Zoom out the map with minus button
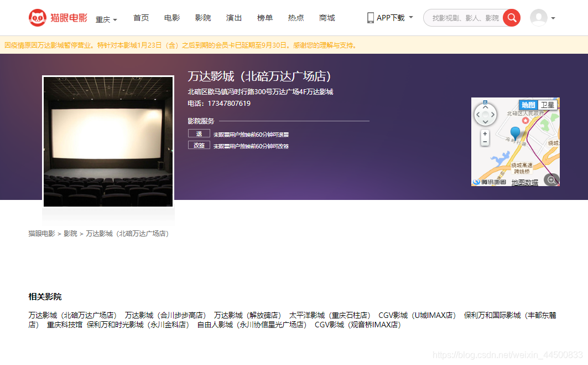This screenshot has width=588, height=365. (x=485, y=142)
